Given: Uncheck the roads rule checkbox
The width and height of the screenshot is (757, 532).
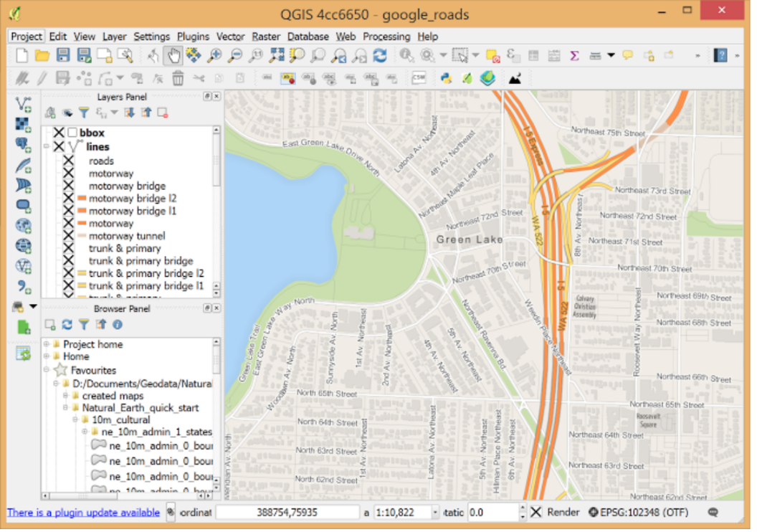Looking at the screenshot, I should 69,161.
